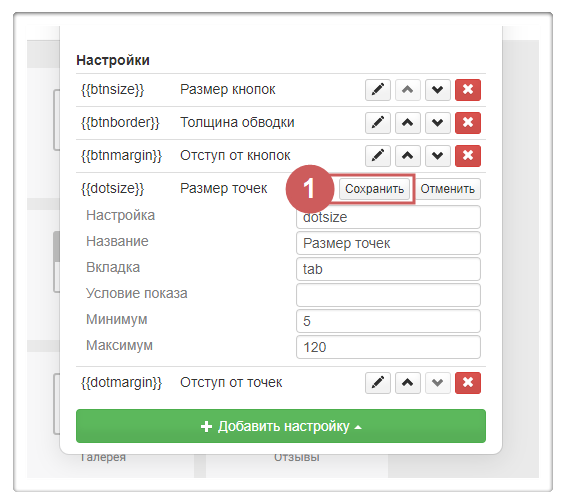Screen dimensions: 564x501
Task: Edit the btnborder setting
Action: (x=378, y=123)
